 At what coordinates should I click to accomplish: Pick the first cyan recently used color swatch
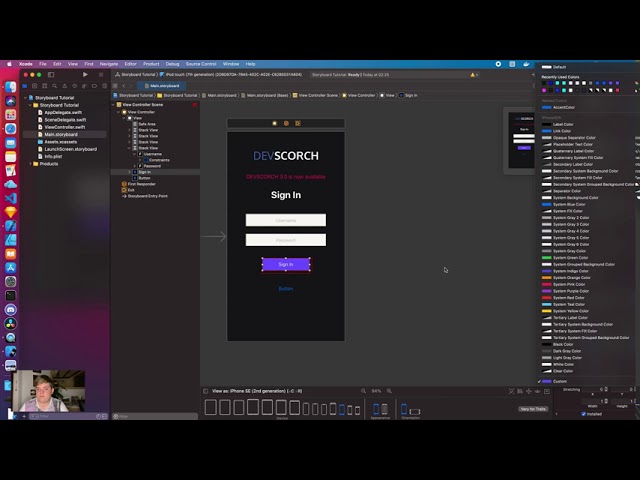[557, 83]
